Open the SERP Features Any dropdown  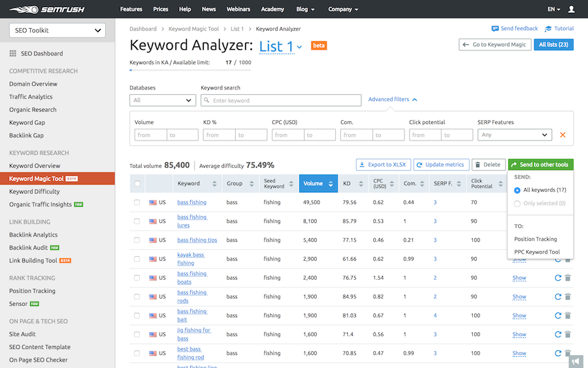click(515, 135)
